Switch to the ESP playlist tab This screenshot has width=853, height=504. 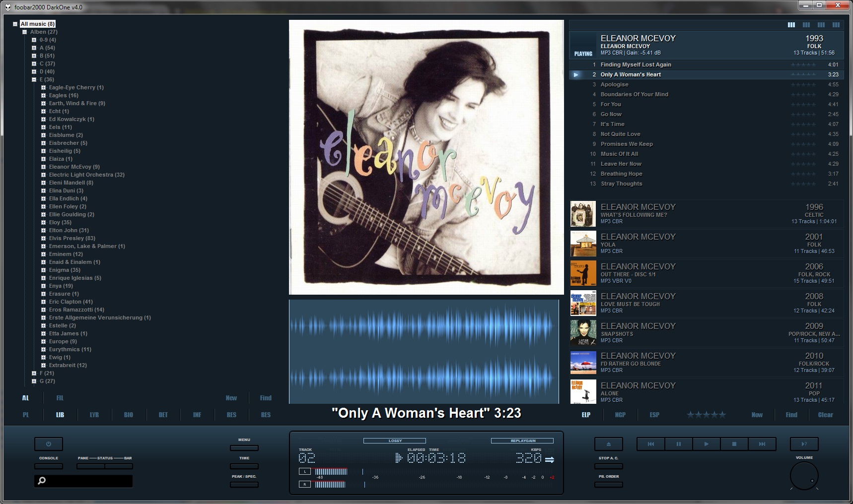click(654, 415)
